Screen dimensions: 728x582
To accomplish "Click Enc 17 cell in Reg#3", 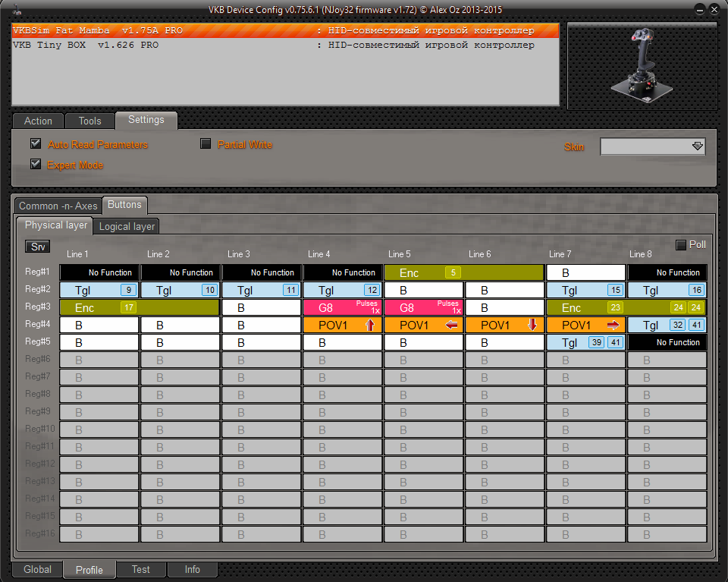I will click(x=140, y=307).
